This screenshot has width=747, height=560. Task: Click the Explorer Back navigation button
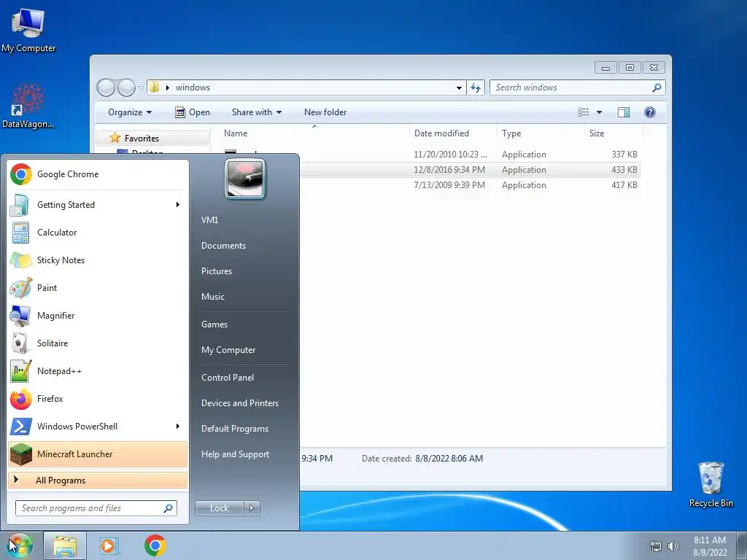[x=106, y=87]
